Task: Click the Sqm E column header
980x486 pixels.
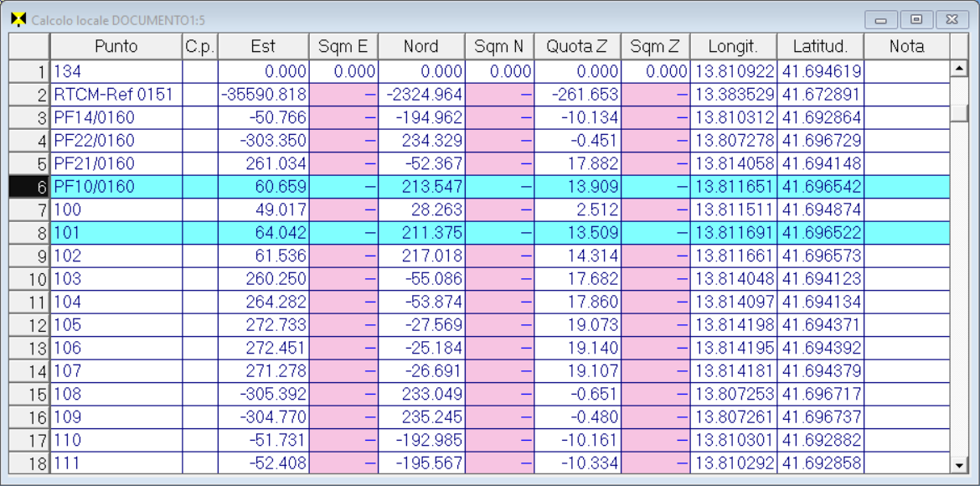Action: tap(343, 47)
